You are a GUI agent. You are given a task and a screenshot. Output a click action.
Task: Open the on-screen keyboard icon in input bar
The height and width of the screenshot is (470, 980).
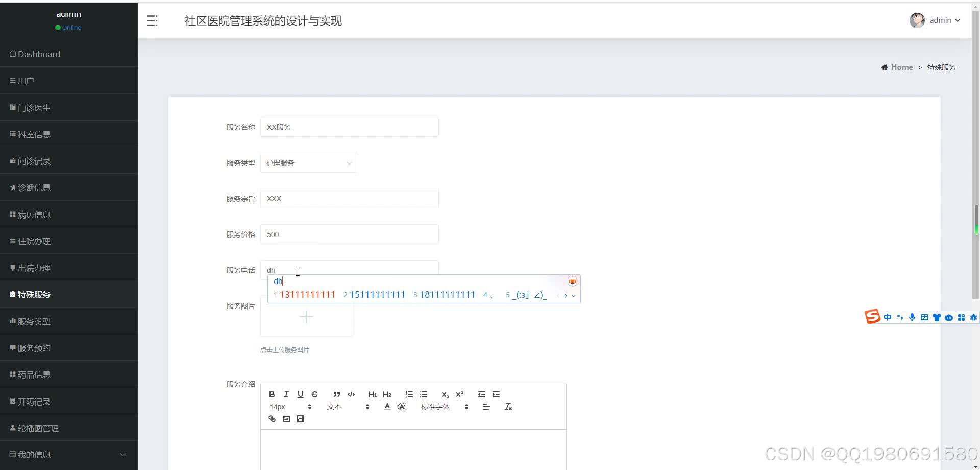(x=924, y=317)
